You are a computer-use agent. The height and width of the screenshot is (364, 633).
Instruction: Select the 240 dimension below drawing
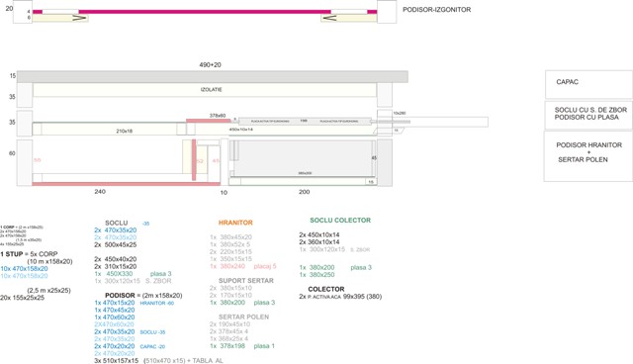[100, 191]
